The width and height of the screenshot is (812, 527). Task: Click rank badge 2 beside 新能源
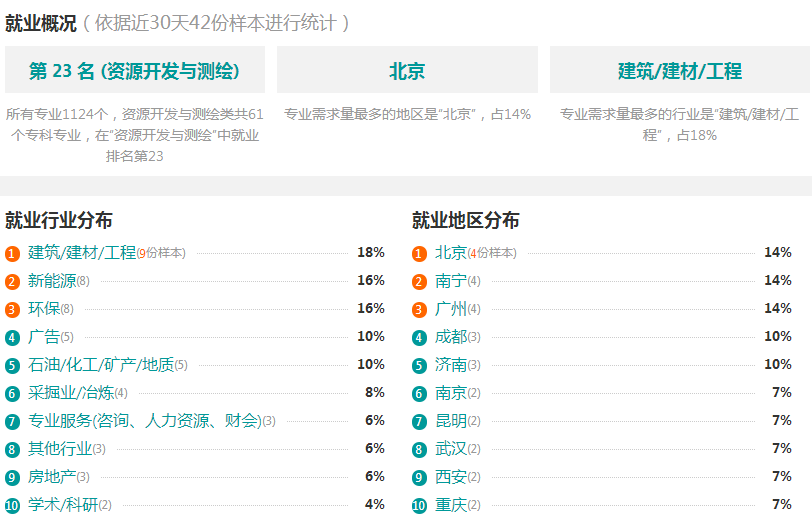[12, 282]
